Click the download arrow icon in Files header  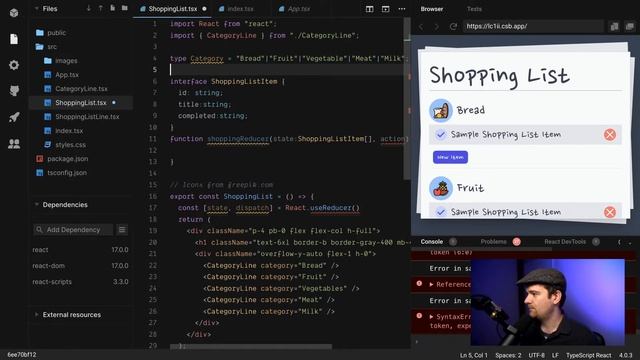tap(89, 8)
